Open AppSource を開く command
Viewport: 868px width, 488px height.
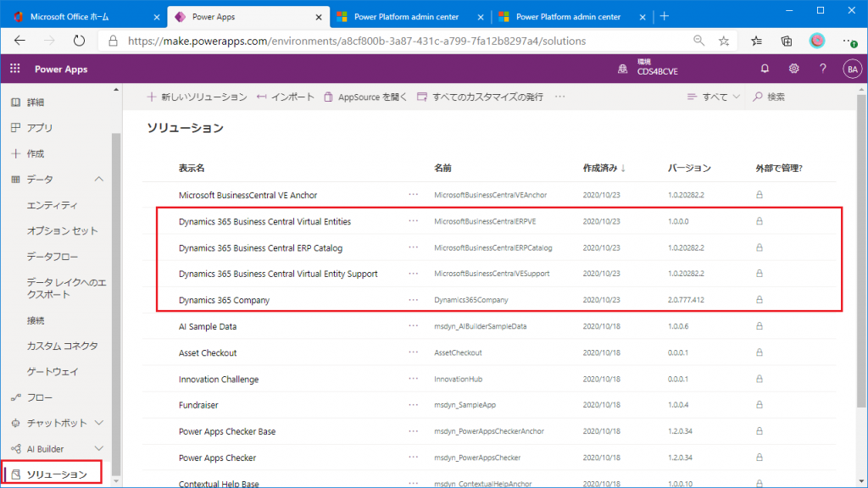pos(365,97)
